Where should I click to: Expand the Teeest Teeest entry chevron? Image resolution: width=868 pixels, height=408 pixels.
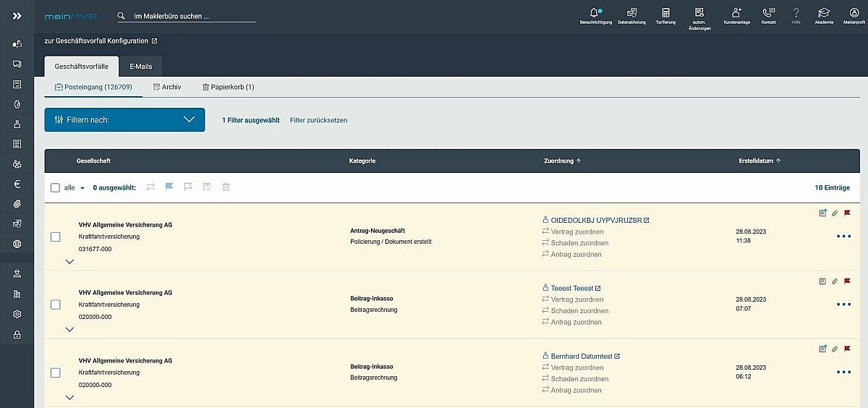coord(69,330)
